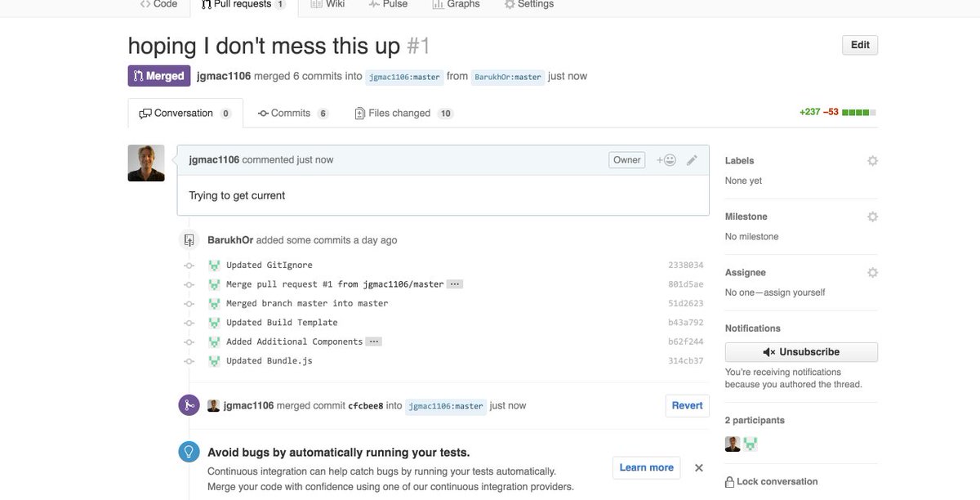Open the Labels gear menu
980x500 pixels.
pyautogui.click(x=872, y=161)
